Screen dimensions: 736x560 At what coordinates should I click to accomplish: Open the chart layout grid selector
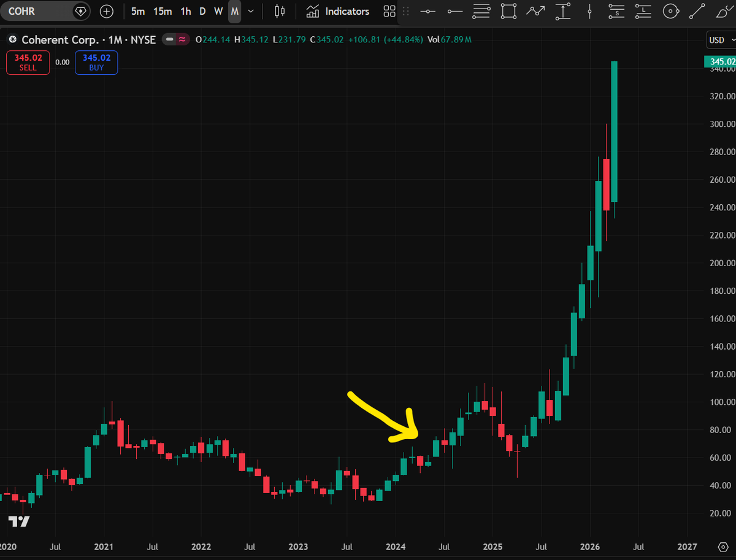(x=389, y=11)
